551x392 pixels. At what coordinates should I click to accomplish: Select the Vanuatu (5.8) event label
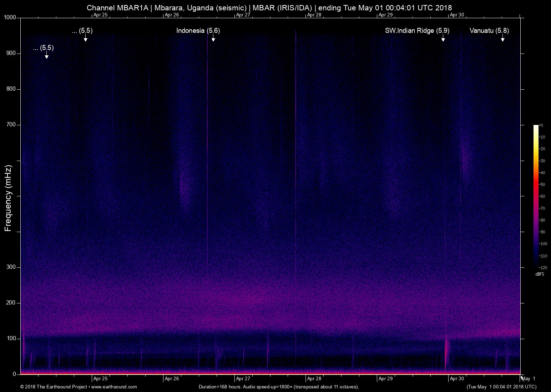click(489, 31)
